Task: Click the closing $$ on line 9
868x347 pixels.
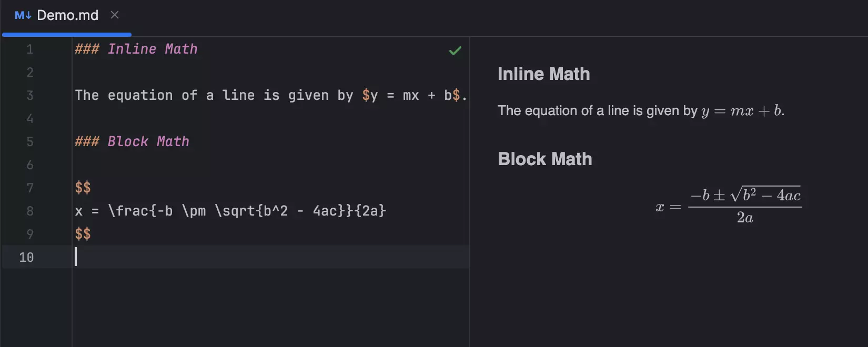Action: pyautogui.click(x=83, y=234)
